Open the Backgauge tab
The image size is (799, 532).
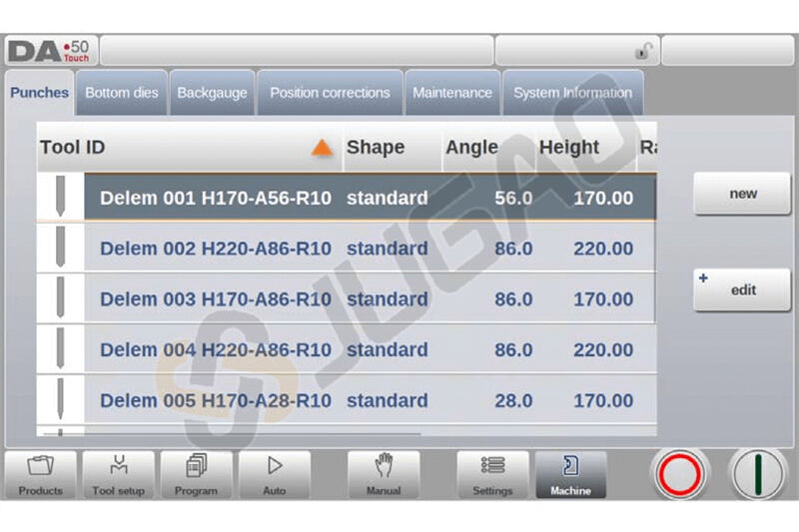(x=212, y=93)
